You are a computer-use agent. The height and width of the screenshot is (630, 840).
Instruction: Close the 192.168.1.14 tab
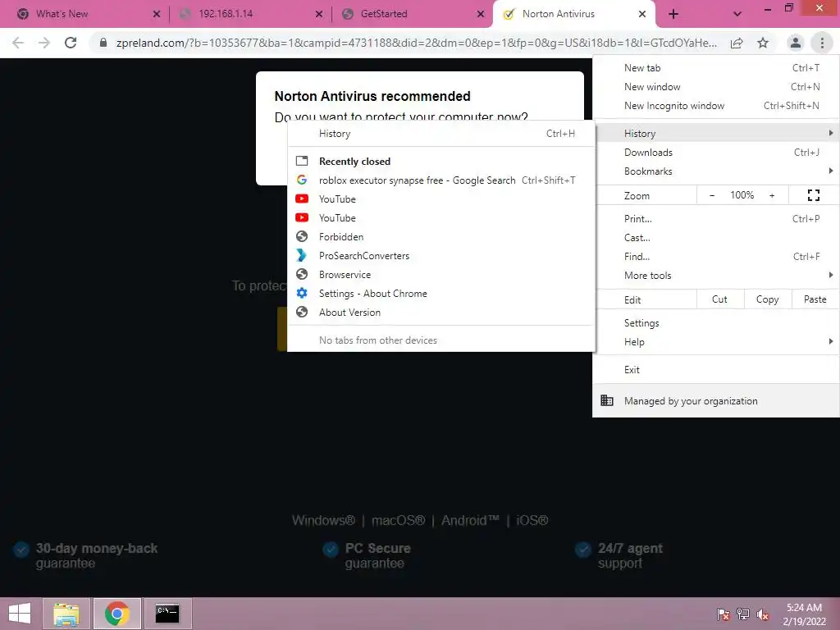(x=319, y=15)
